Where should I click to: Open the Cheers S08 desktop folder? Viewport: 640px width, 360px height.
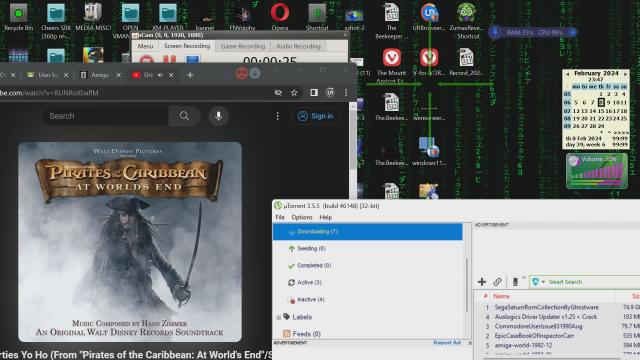click(x=56, y=20)
